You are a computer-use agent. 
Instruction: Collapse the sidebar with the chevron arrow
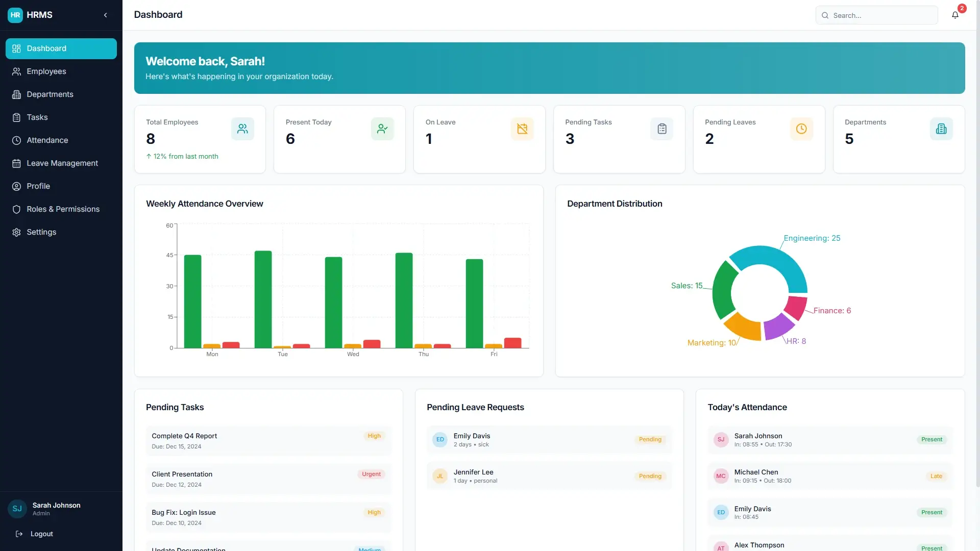pos(106,15)
